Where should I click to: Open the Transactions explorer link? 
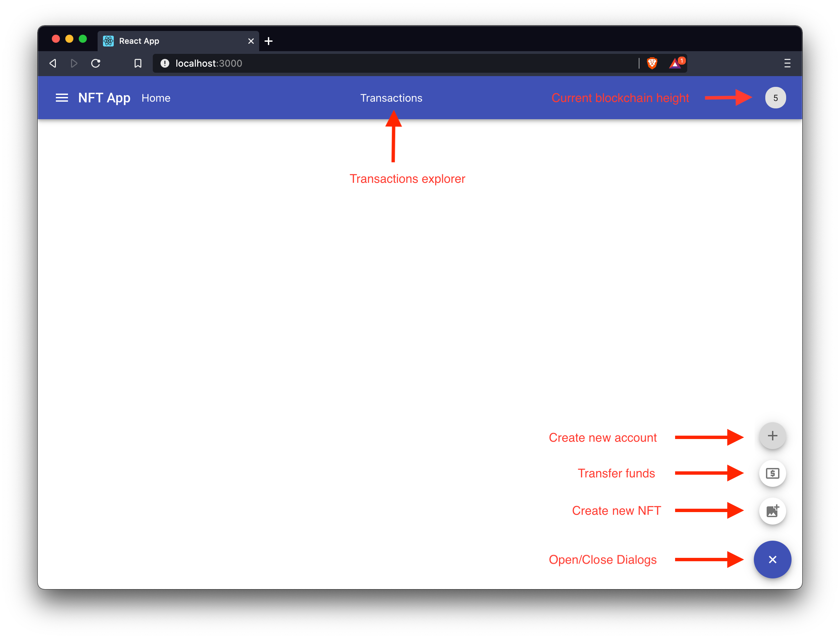point(391,98)
